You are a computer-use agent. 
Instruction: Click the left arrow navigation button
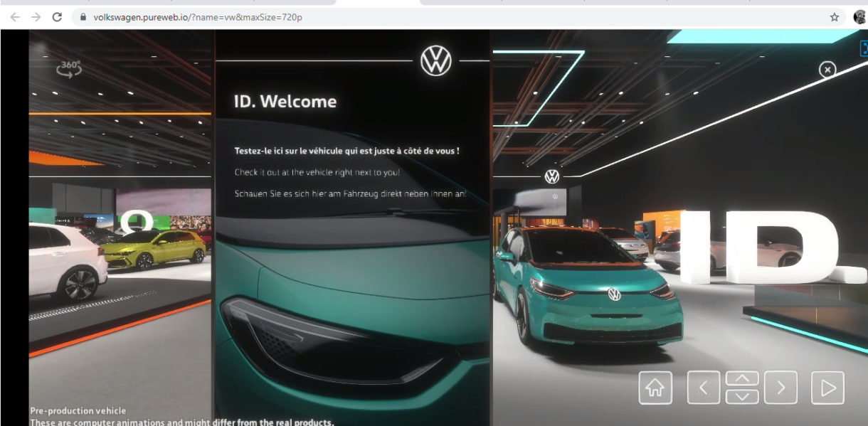click(x=703, y=388)
